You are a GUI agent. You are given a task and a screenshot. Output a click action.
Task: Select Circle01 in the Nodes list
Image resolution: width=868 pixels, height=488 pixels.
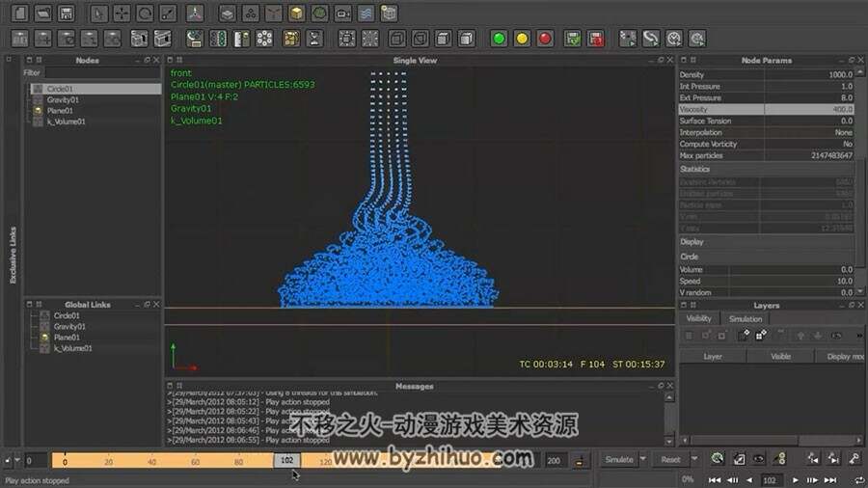click(95, 89)
